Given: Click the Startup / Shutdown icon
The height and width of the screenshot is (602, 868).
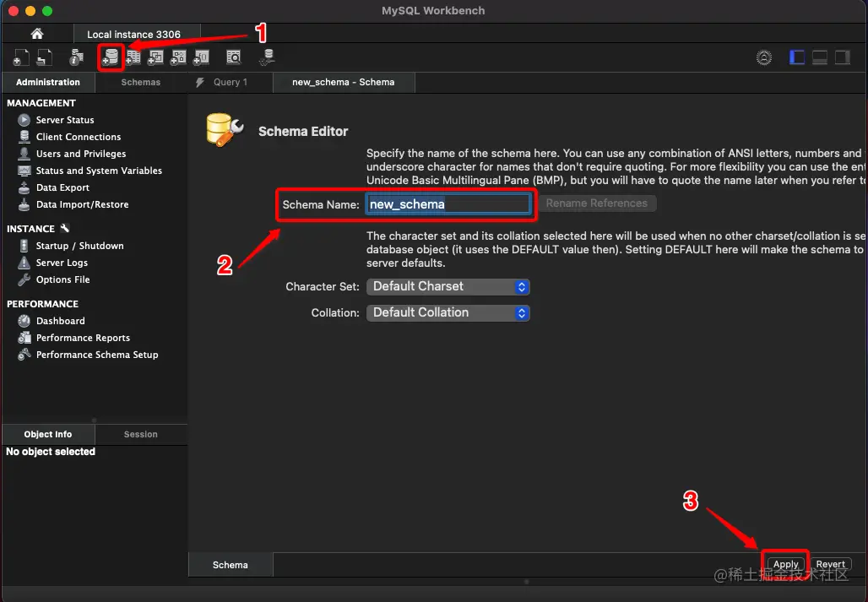Looking at the screenshot, I should tap(24, 246).
